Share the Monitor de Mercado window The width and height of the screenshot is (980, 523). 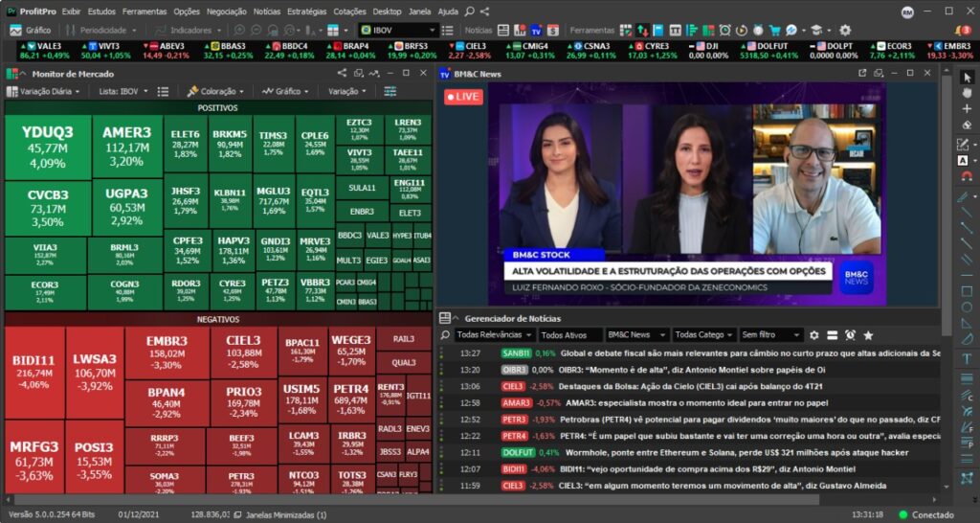[x=342, y=73]
